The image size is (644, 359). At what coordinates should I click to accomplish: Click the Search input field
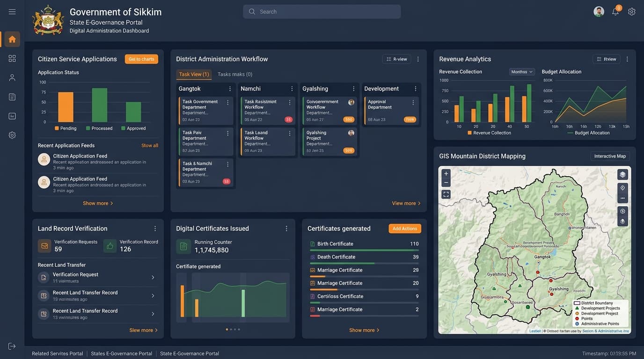(322, 12)
